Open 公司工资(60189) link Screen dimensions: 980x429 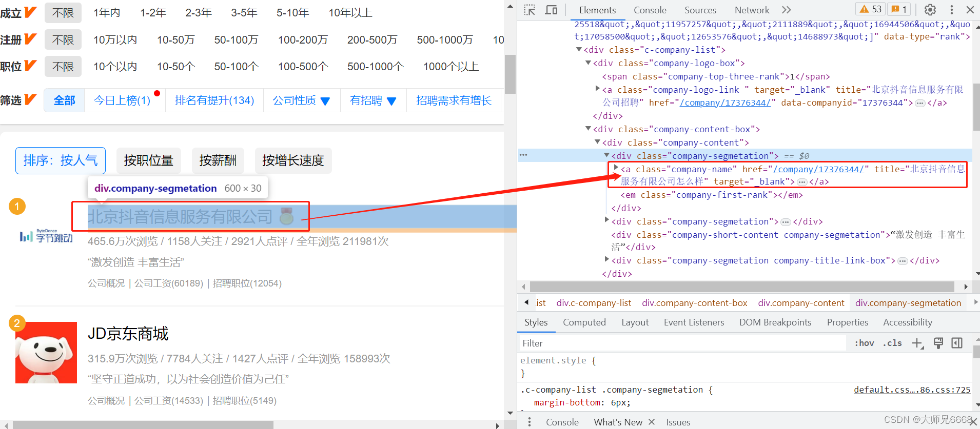[x=169, y=283]
